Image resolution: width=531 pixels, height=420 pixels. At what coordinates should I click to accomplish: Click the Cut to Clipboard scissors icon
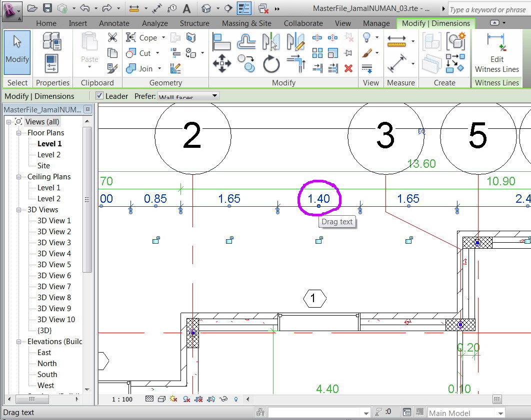click(112, 38)
